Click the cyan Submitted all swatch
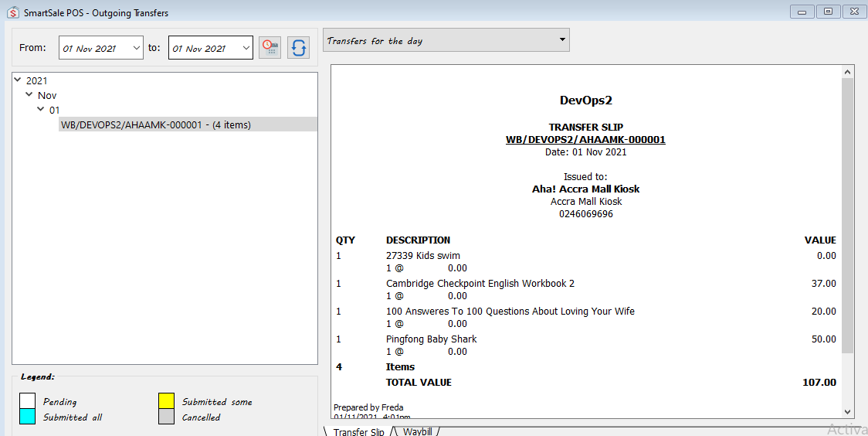Screen dimensions: 868x436 [27, 417]
